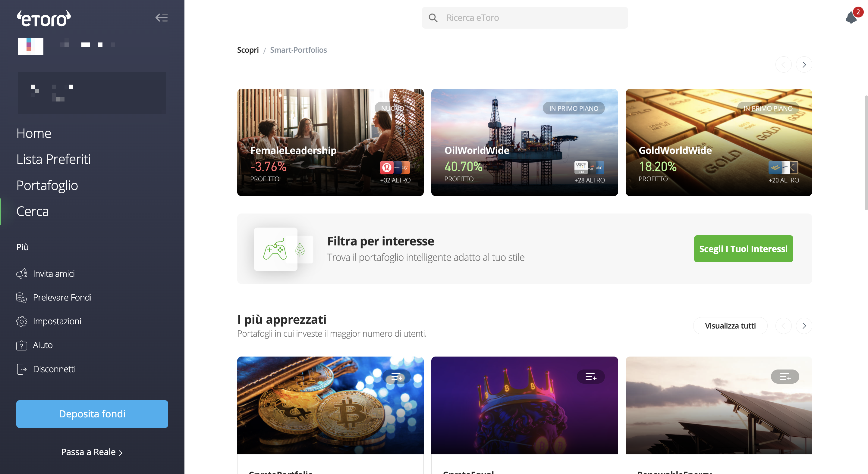Click OilWorldWide asset logos

coord(589,168)
